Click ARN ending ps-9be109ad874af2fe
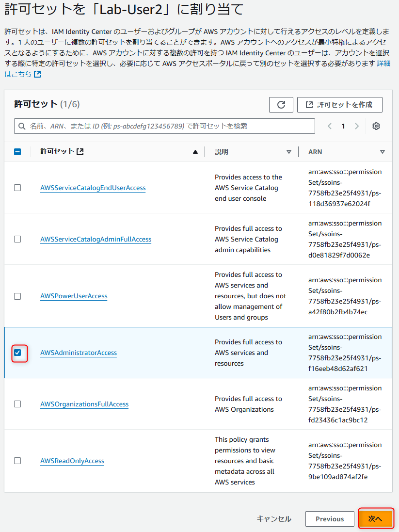The height and width of the screenshot is (532, 399). [x=345, y=461]
